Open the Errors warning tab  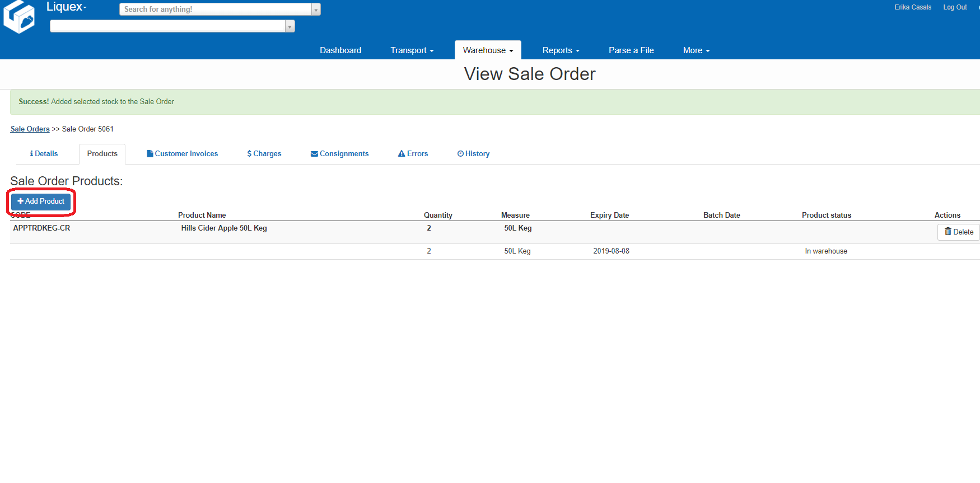pos(413,154)
